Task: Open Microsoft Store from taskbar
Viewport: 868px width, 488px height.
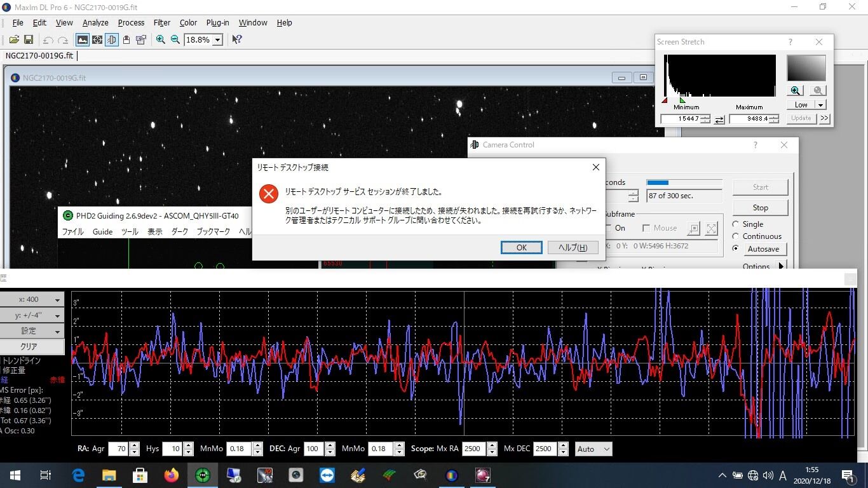Action: 140,475
